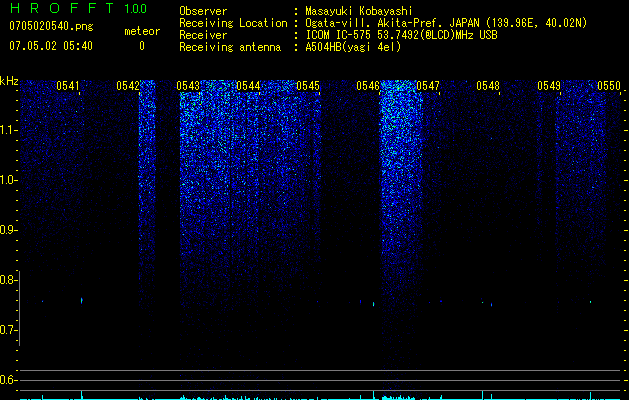Click the 0541 time marker

[x=68, y=86]
